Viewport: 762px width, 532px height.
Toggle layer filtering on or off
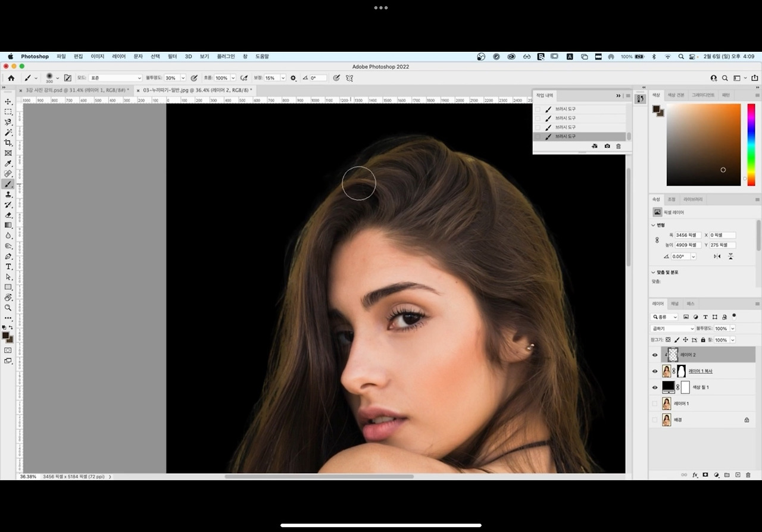click(734, 316)
